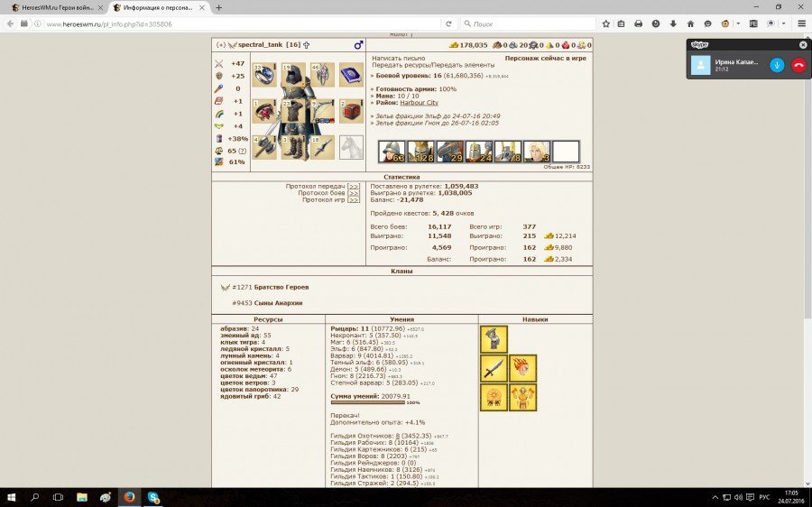
Task: Click the red gem ring item numbered 1
Action: pos(264,111)
